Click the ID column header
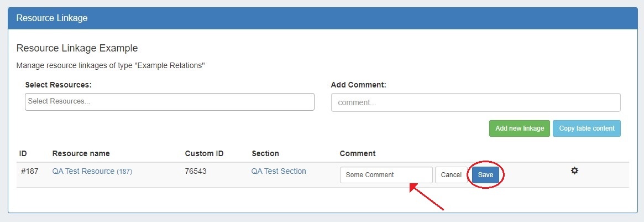 (23, 153)
